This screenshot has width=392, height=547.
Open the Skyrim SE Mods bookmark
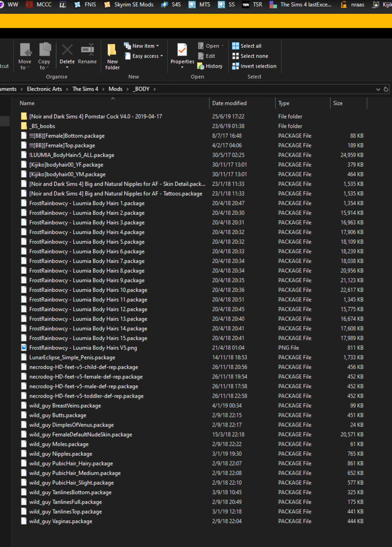pos(129,5)
